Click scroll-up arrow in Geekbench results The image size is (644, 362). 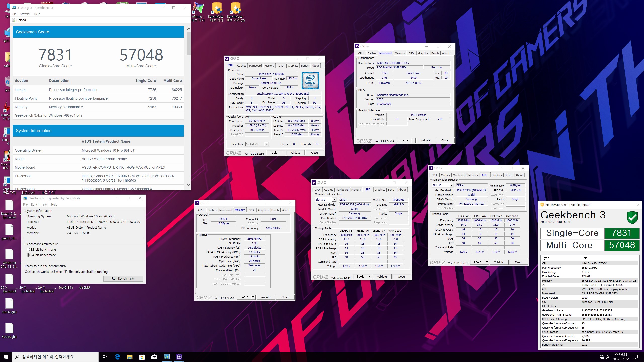(x=189, y=29)
